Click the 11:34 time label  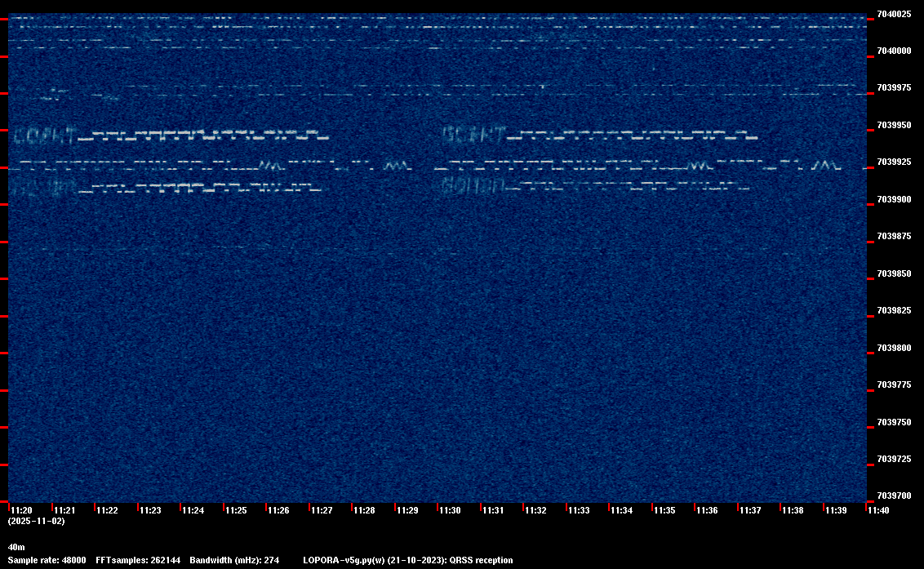(x=622, y=510)
